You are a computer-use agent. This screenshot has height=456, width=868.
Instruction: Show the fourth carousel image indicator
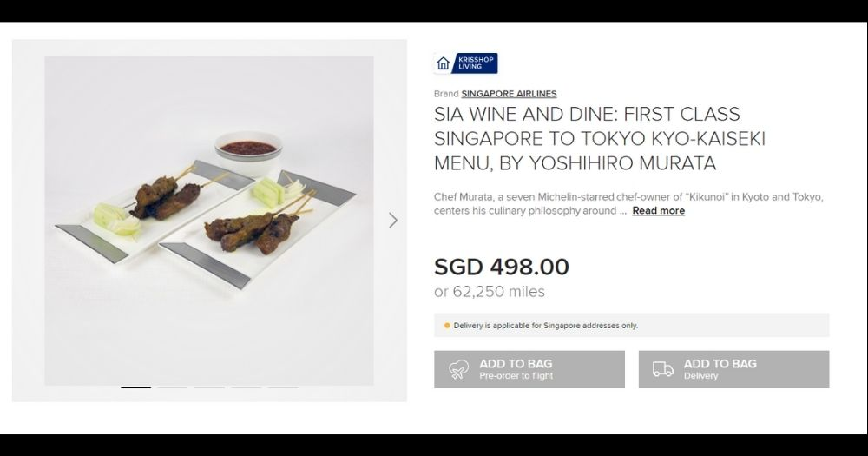246,387
